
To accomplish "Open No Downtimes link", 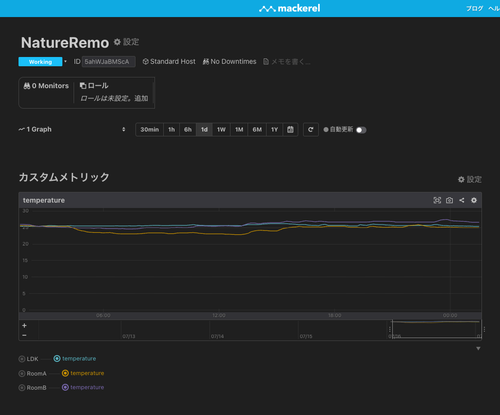I will (230, 62).
